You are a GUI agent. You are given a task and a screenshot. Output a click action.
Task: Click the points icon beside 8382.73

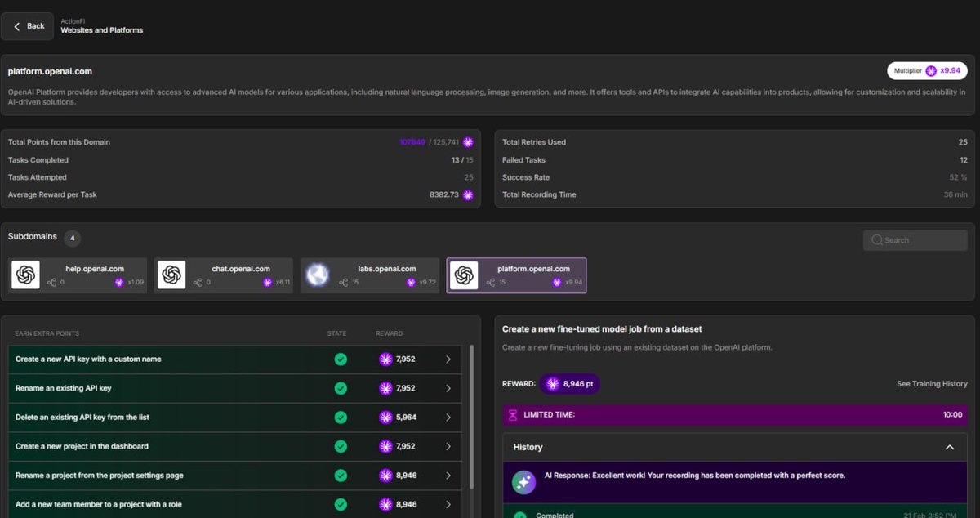[468, 195]
